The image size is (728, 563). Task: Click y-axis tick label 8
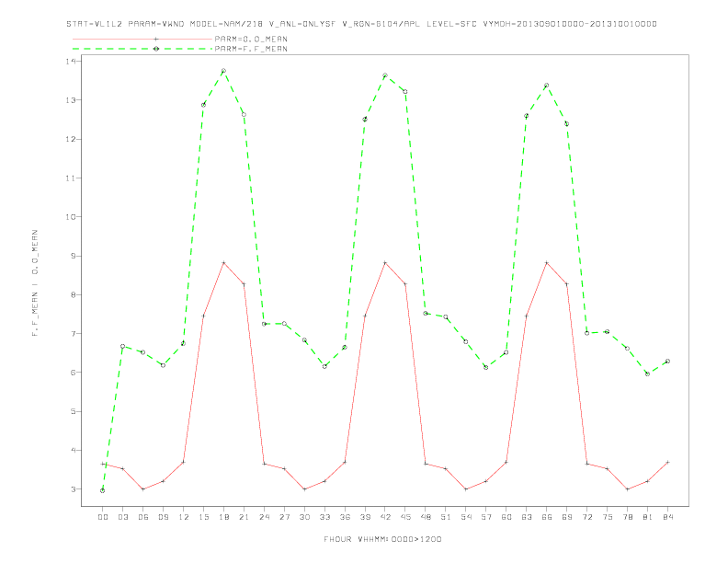[74, 294]
